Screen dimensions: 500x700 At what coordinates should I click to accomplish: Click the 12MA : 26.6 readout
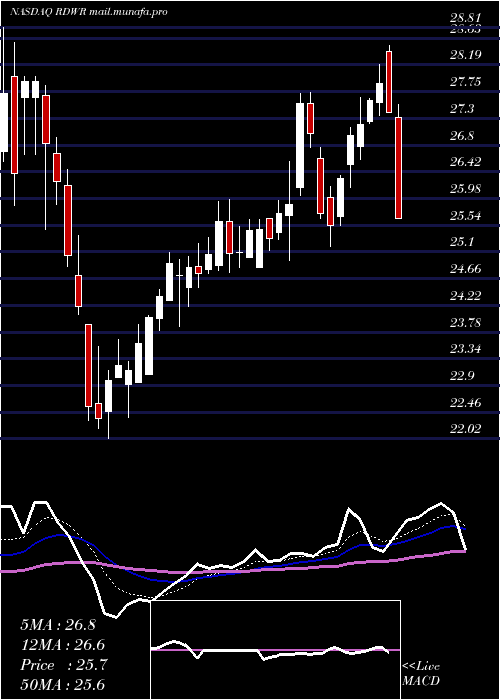coord(64,645)
